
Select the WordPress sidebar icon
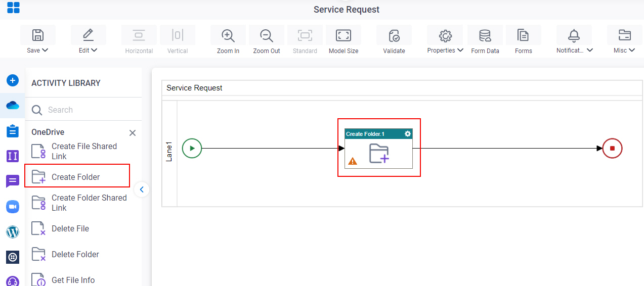[x=13, y=232]
